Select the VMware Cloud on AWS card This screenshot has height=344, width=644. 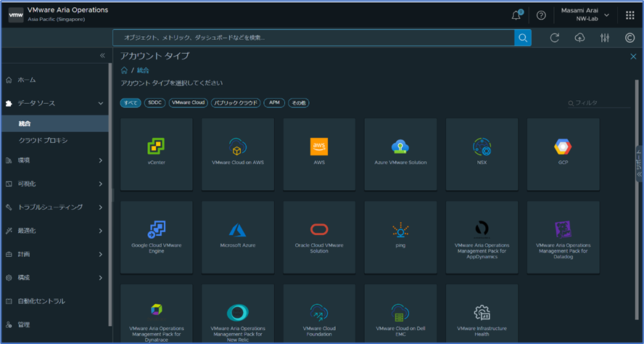coord(238,155)
